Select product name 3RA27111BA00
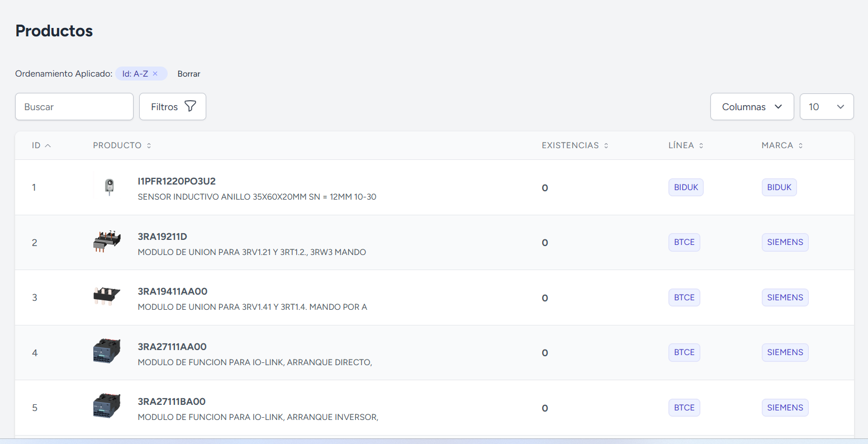The image size is (868, 444). pos(172,402)
